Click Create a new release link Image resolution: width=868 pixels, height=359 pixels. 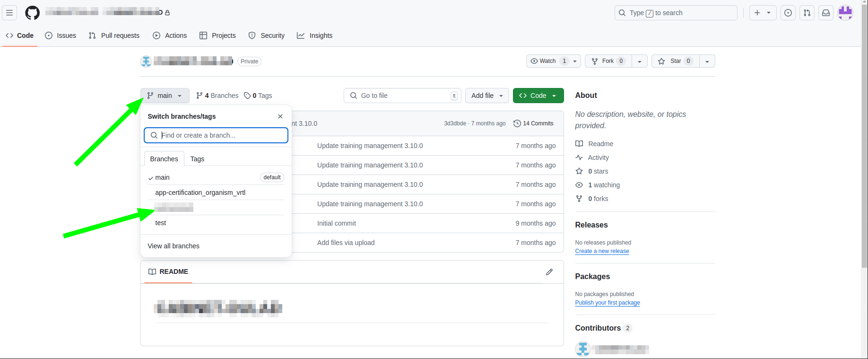[x=602, y=251]
